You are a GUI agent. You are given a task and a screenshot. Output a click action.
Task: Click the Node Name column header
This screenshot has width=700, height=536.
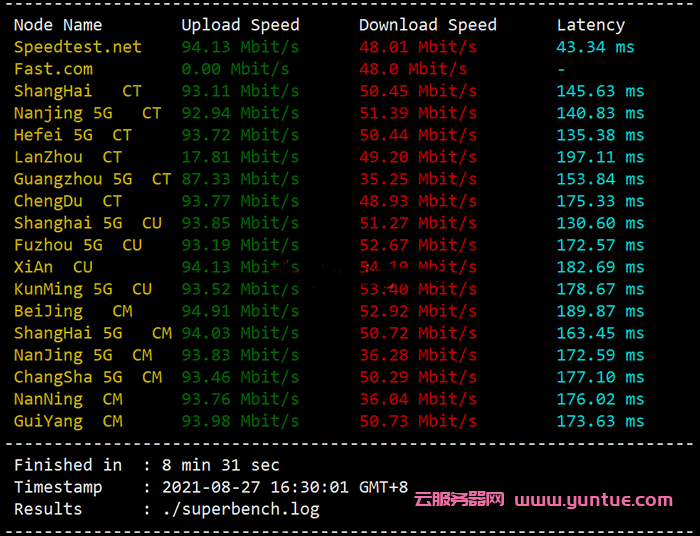pos(58,25)
